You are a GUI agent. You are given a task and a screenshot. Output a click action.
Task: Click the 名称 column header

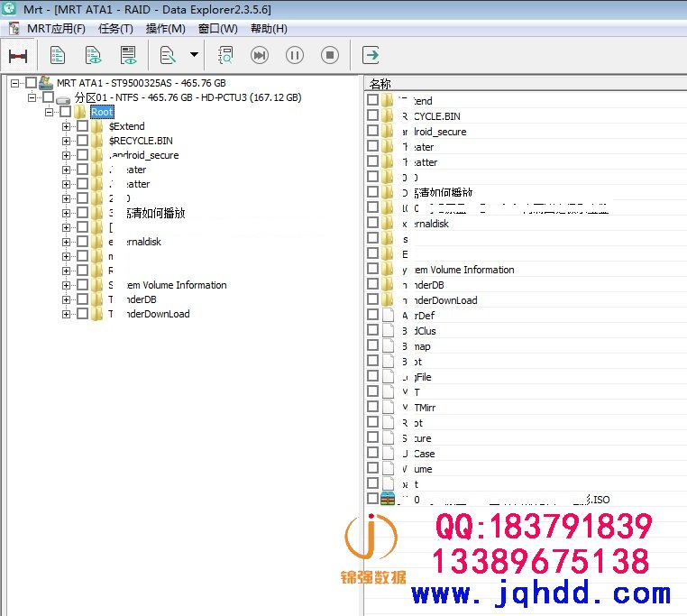380,84
